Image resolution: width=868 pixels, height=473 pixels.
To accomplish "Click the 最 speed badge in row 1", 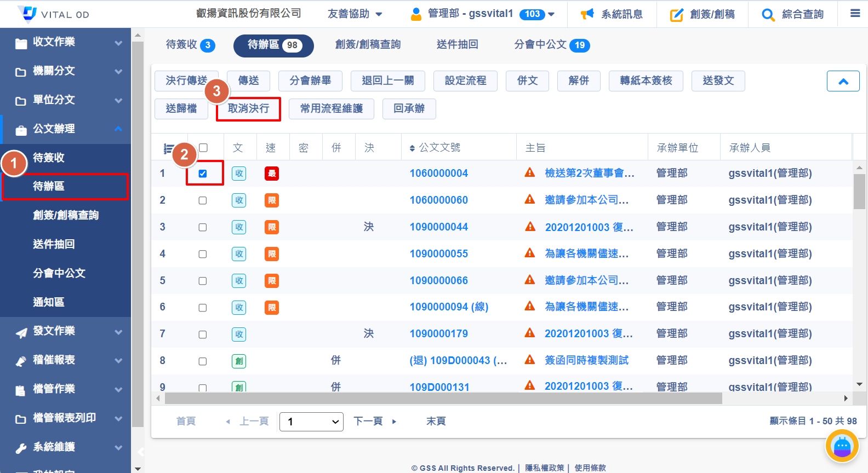I will [272, 174].
